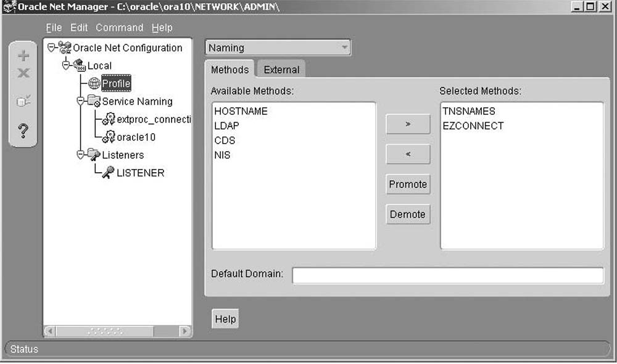Select the Listeners tree label
The height and width of the screenshot is (364, 617).
click(123, 155)
